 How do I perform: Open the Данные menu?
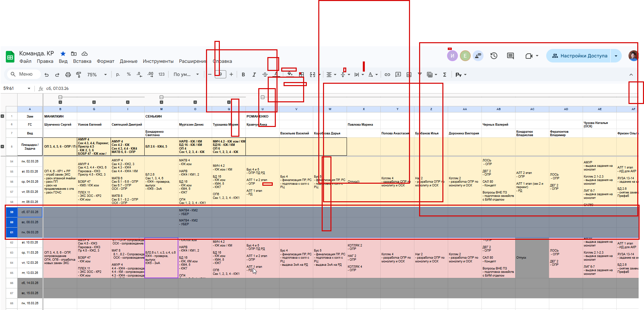point(128,61)
